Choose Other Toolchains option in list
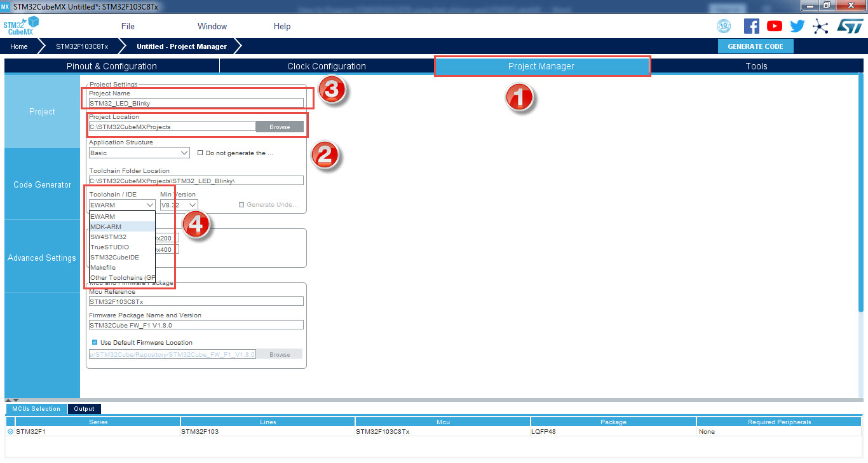This screenshot has height=463, width=868. pyautogui.click(x=122, y=277)
